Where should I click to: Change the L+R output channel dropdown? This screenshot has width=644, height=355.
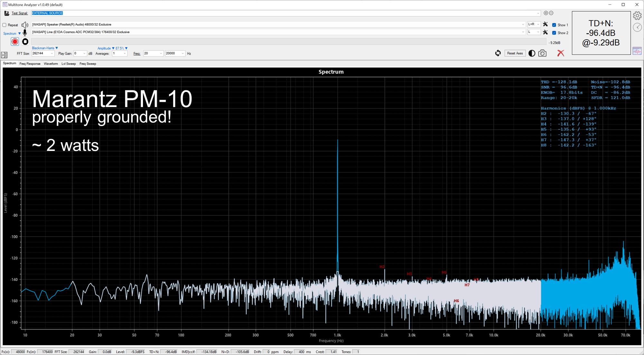pyautogui.click(x=534, y=24)
